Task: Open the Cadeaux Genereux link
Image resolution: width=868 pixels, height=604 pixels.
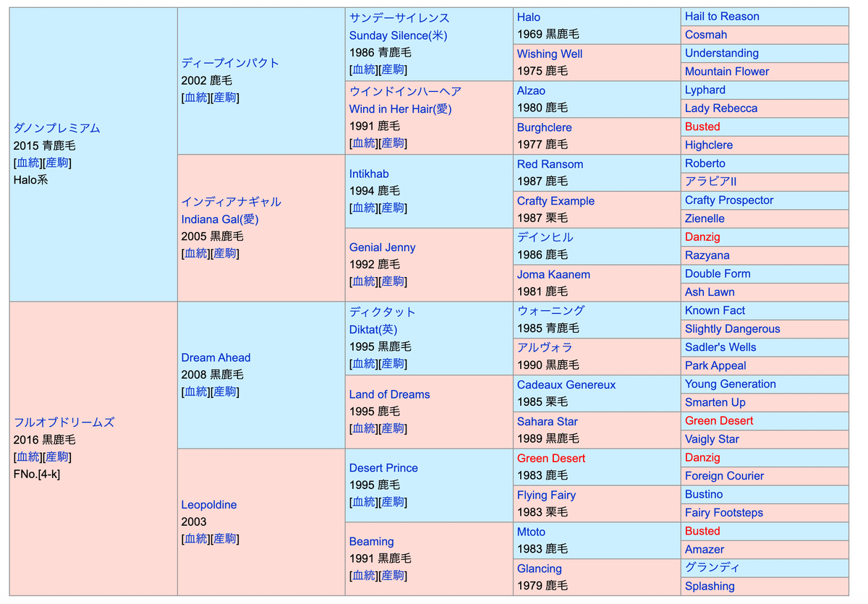Action: [x=566, y=385]
